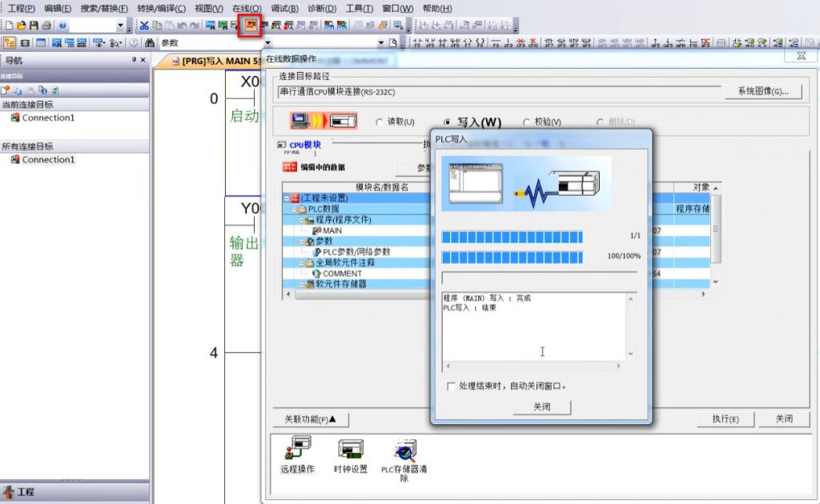Screen dimensions: 820x504
Task: Click the 关联功能(F) button
Action: pos(311,419)
